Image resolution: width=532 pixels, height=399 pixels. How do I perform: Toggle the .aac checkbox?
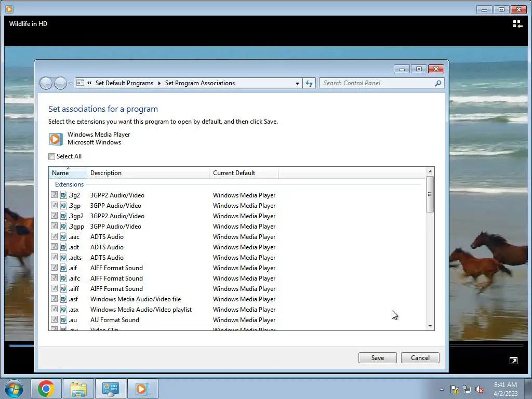tap(54, 236)
